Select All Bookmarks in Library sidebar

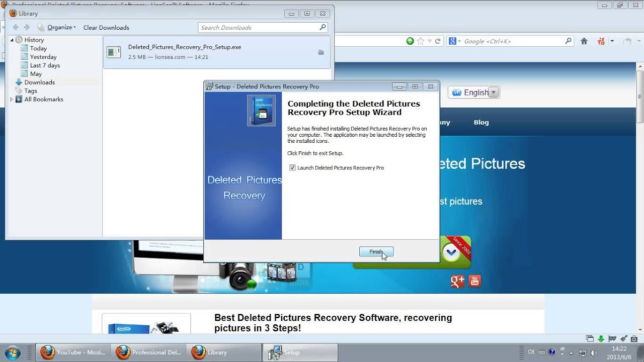click(x=44, y=99)
